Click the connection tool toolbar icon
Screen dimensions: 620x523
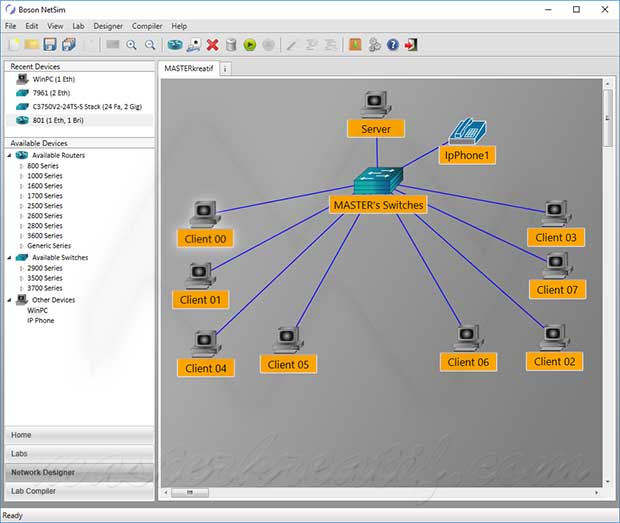pos(194,45)
